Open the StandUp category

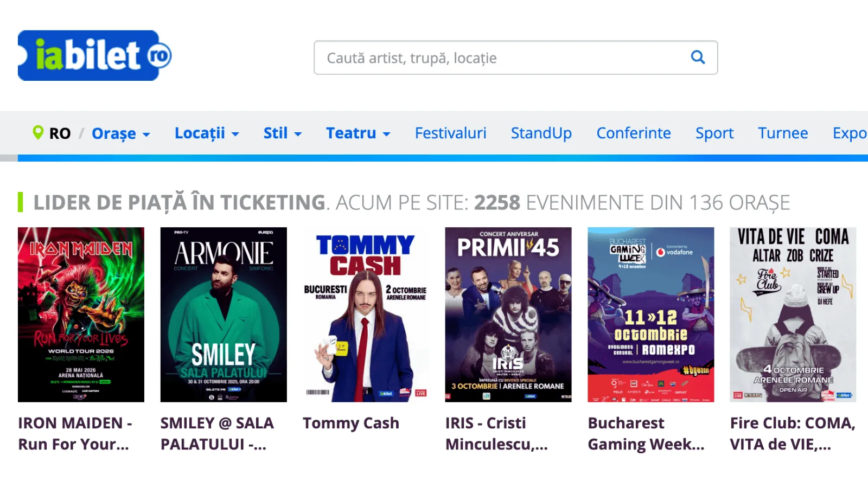point(541,133)
